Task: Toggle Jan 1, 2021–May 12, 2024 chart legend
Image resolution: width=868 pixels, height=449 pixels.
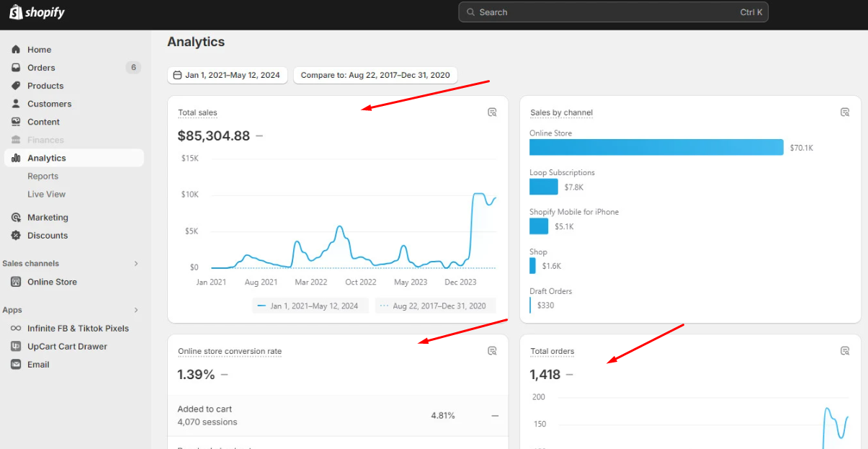Action: [310, 306]
